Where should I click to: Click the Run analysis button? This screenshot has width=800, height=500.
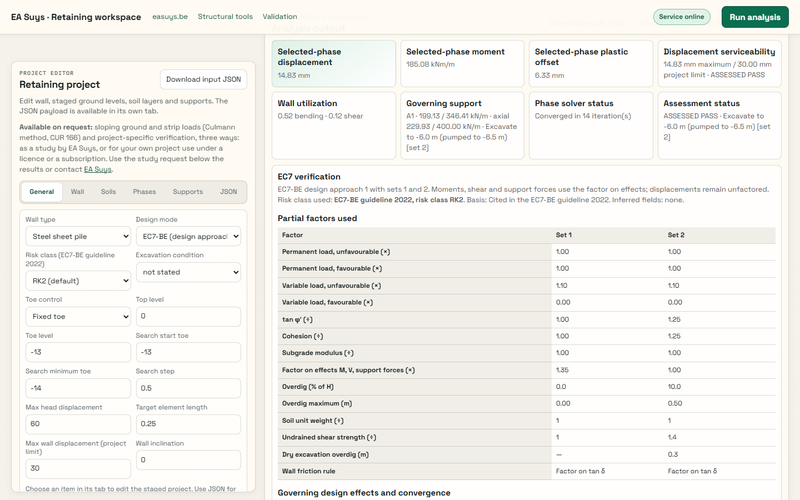tap(755, 17)
